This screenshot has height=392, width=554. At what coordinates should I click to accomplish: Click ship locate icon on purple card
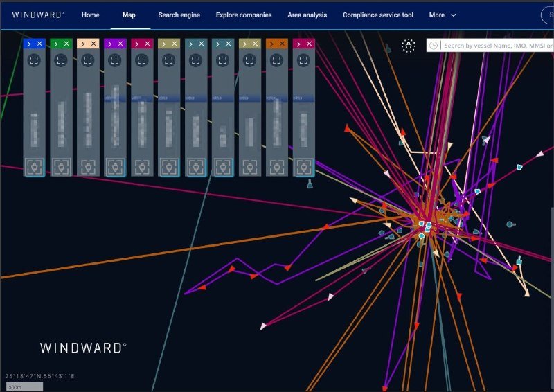click(x=115, y=167)
